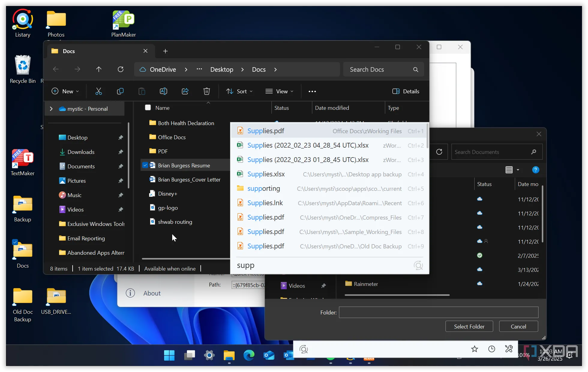Expand the chevron after Docs in the address bar
This screenshot has height=372, width=588.
[275, 70]
